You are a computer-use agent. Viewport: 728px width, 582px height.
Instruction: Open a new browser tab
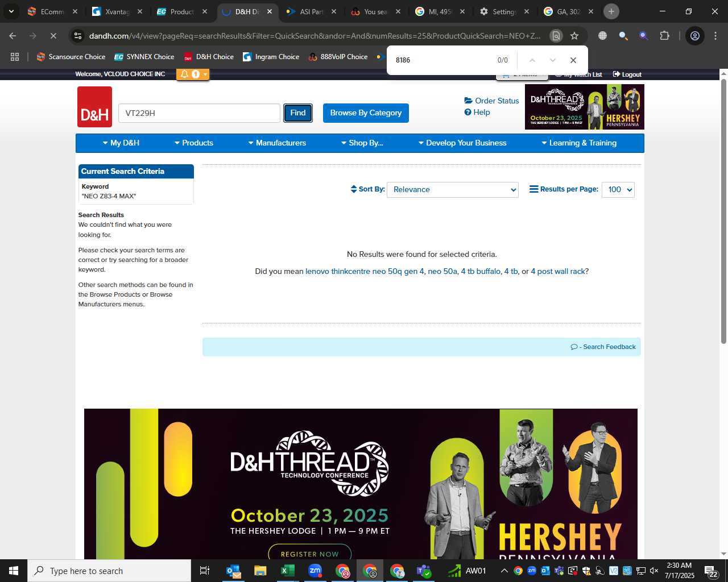pyautogui.click(x=611, y=11)
